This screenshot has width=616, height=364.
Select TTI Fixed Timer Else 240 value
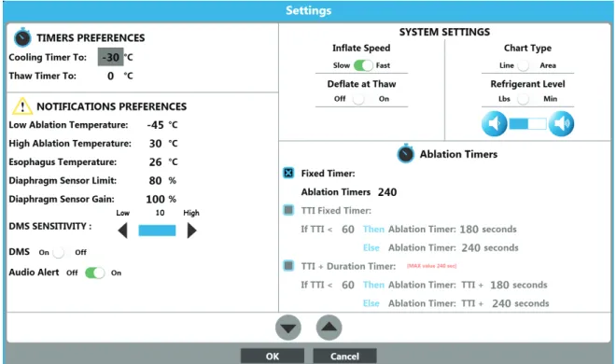pos(470,247)
